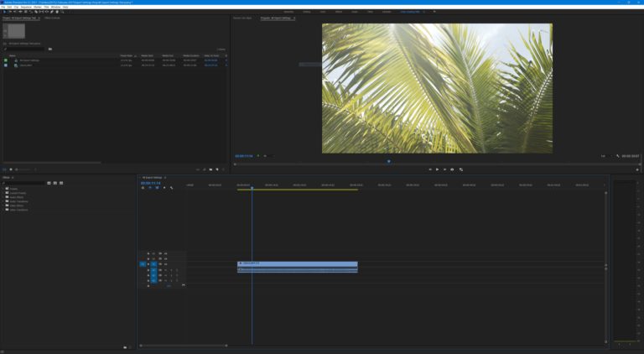Open the Sequence menu

[x=26, y=7]
